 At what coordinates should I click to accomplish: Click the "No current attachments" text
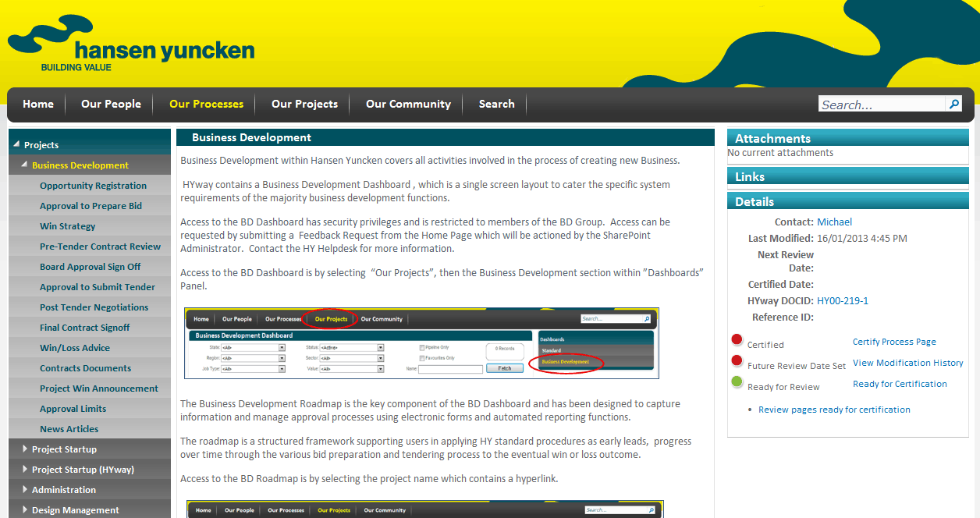coord(780,153)
